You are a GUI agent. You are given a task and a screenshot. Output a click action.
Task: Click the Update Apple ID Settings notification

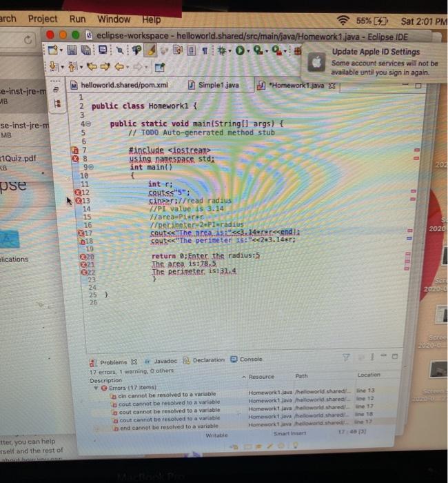pos(374,62)
